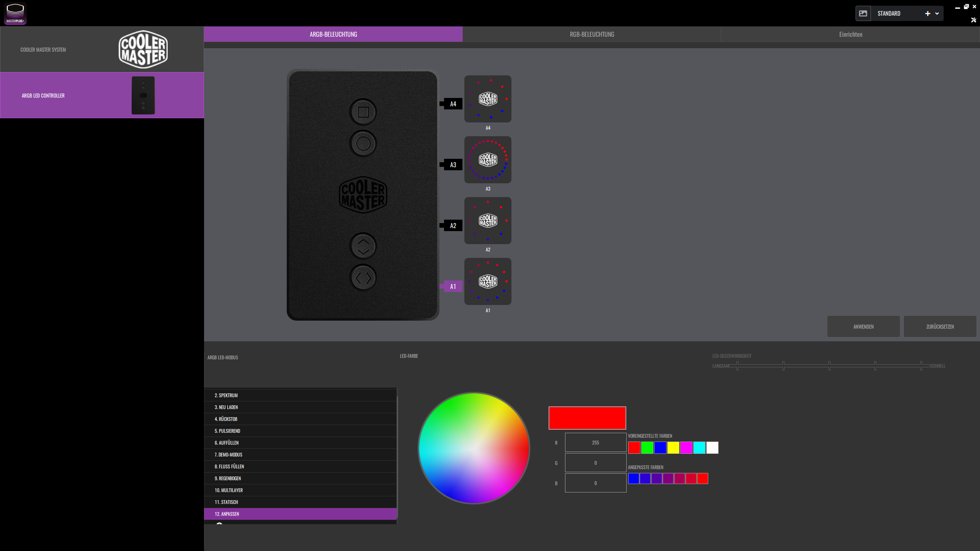Choose the 5. PULSIEREND LED mode
This screenshot has width=980, height=551.
(300, 431)
